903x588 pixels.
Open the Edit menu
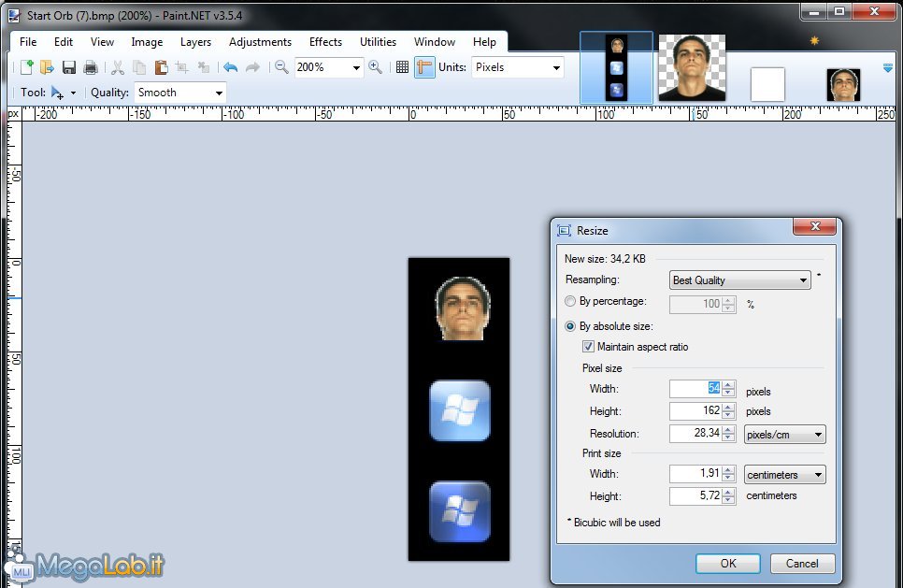(64, 42)
